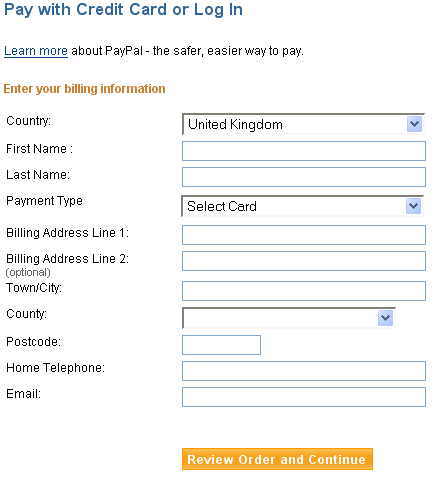This screenshot has height=478, width=444.
Task: Select the United Kingdom country combo box
Action: (x=303, y=124)
